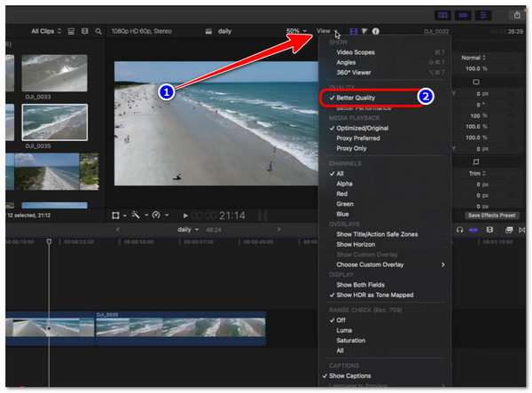
Task: Click the headphones audio skimming icon
Action: click(x=459, y=230)
